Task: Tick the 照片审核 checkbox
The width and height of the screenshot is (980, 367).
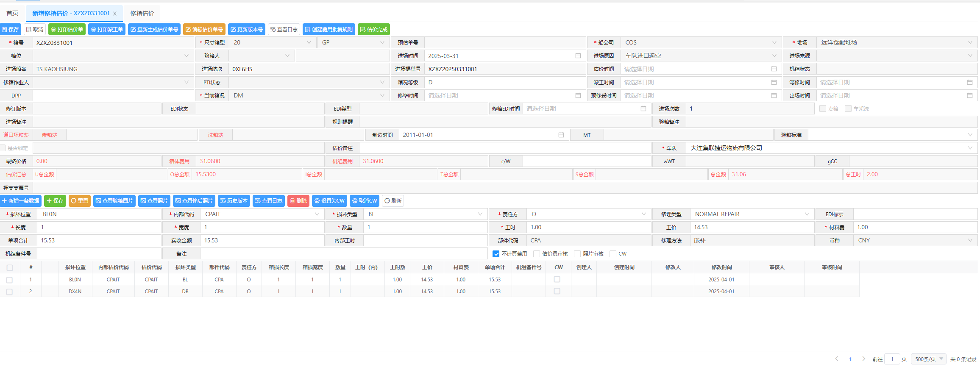Action: click(x=577, y=254)
